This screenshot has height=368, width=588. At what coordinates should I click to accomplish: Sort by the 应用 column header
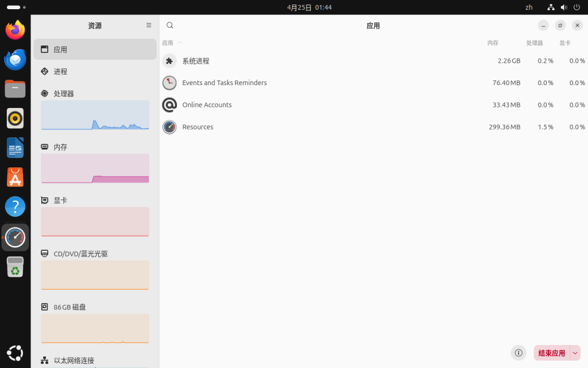168,43
